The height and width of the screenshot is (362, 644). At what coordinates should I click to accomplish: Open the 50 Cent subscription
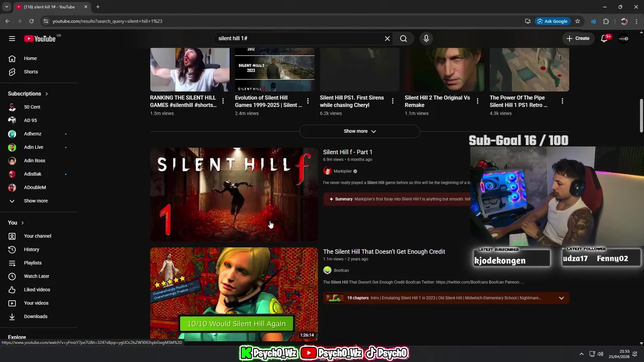(32, 107)
